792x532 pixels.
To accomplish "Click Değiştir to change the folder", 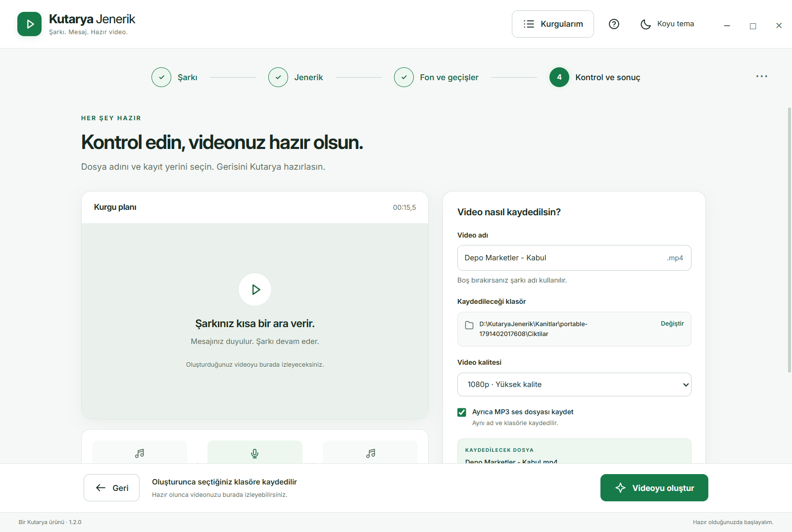I will pyautogui.click(x=672, y=324).
